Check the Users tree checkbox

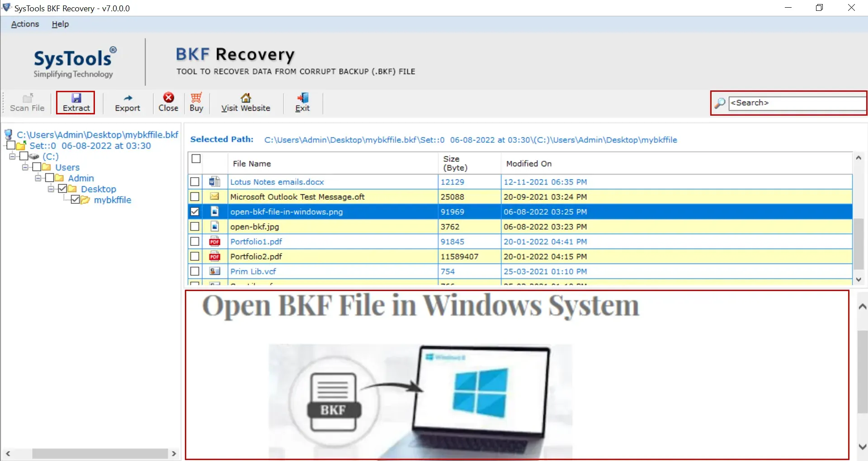tap(37, 167)
